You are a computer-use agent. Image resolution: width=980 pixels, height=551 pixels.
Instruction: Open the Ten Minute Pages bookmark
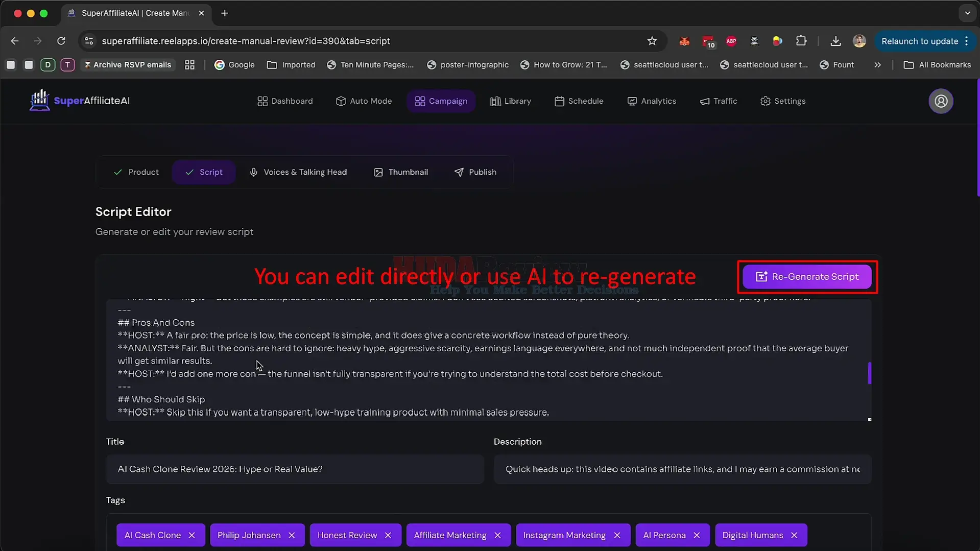370,65
